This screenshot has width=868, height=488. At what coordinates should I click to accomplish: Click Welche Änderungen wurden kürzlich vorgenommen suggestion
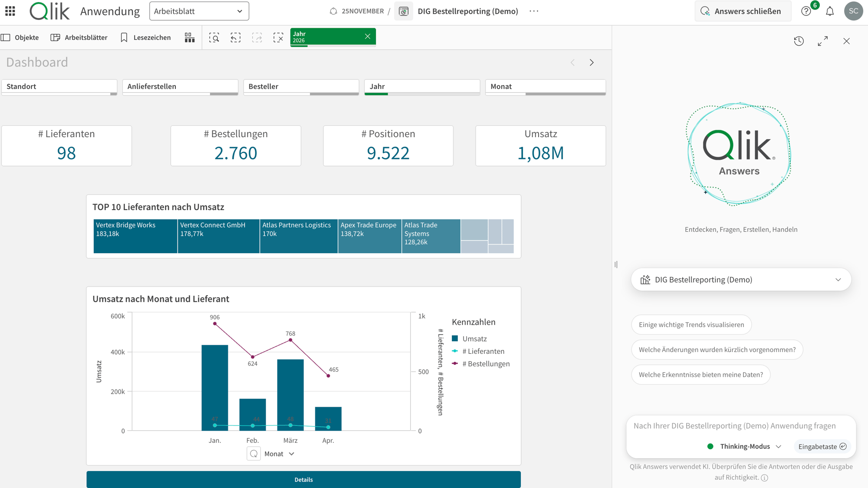(717, 350)
